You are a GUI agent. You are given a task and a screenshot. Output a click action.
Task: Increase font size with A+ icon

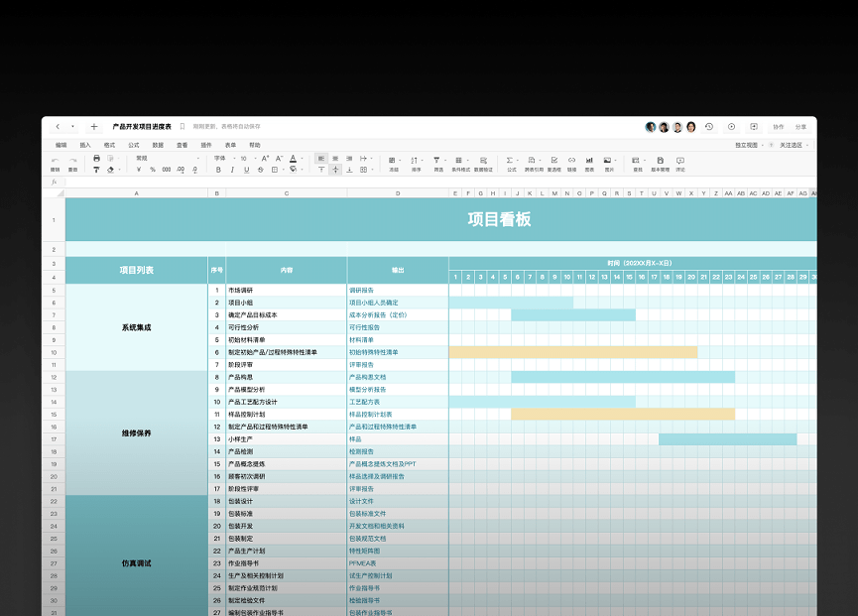[266, 159]
